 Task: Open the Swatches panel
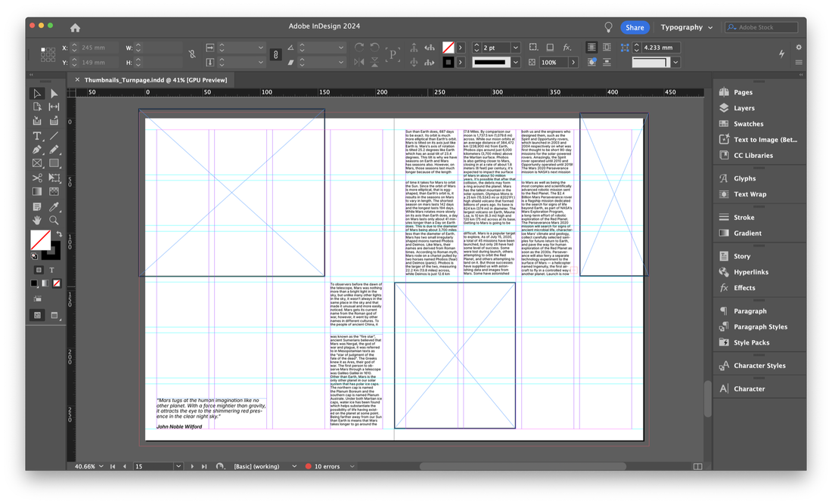click(748, 124)
